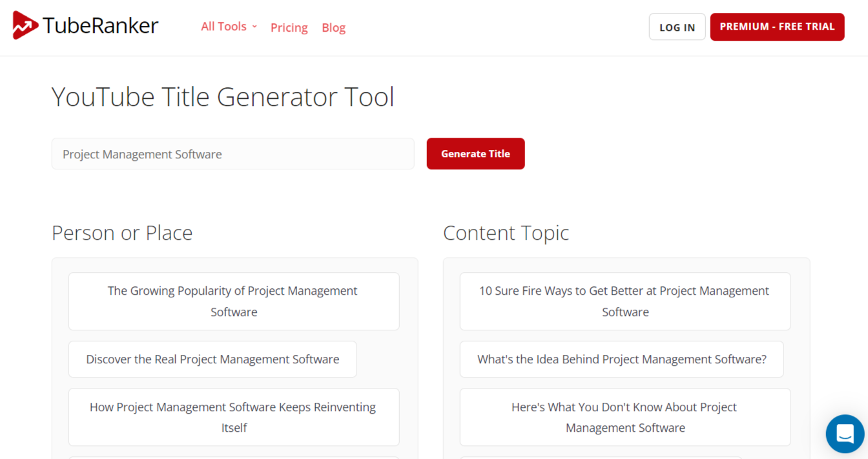
Task: Choose "Discover the Real Project Management Software" title
Action: coord(212,359)
